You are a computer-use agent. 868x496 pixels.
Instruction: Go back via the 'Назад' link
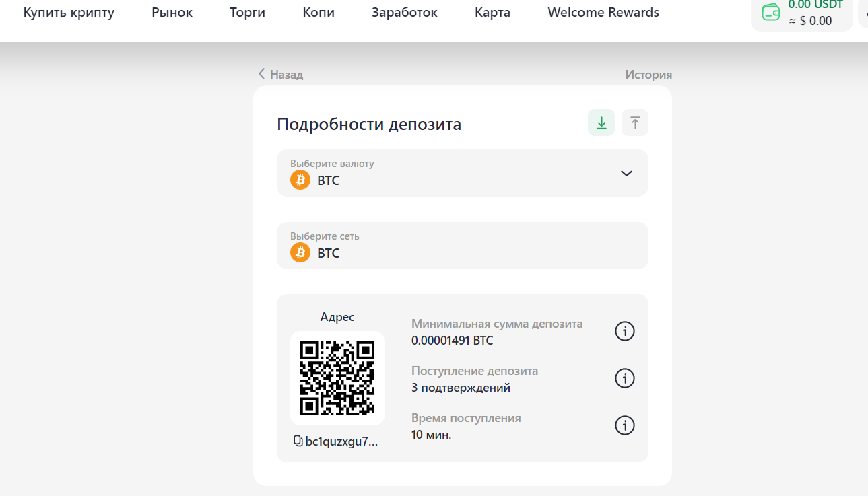281,75
